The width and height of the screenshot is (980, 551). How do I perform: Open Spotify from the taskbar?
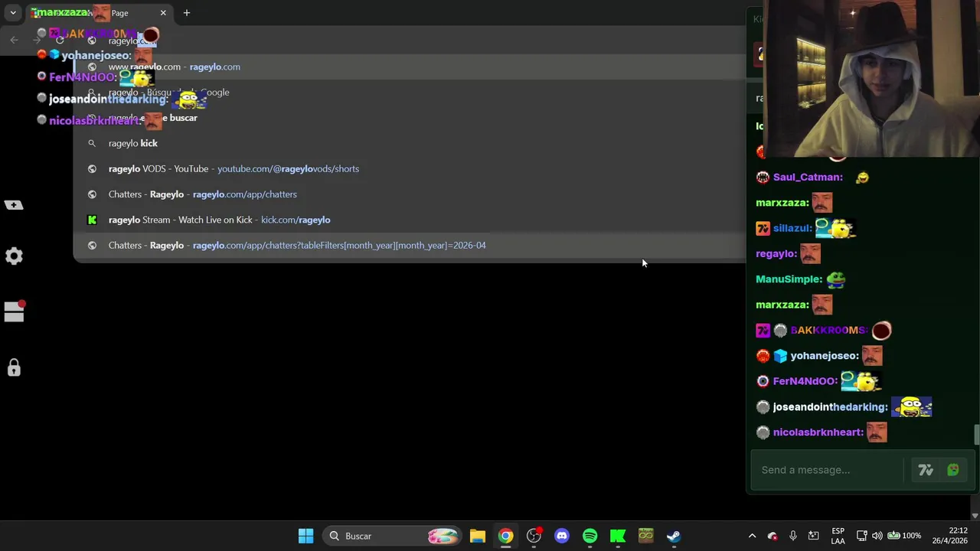pos(590,536)
